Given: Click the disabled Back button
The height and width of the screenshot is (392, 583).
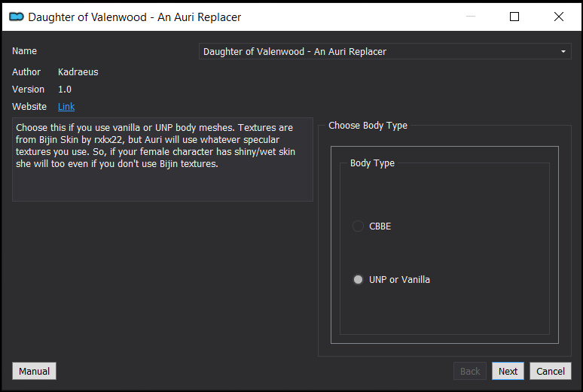Looking at the screenshot, I should (x=470, y=371).
